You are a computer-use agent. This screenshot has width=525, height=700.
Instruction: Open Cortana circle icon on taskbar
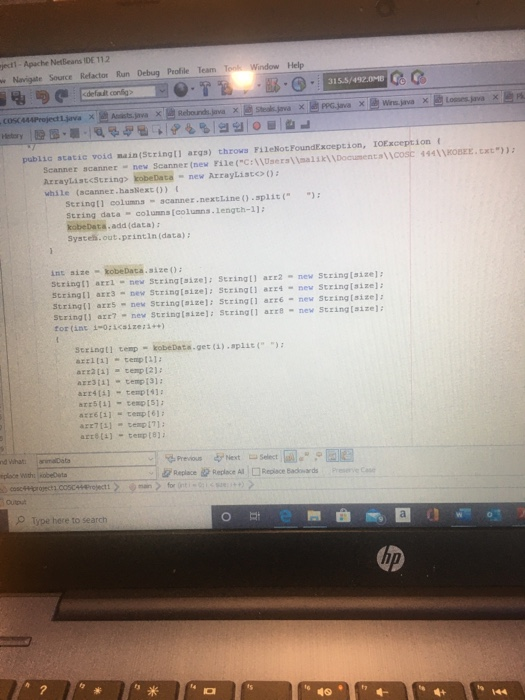pos(226,517)
